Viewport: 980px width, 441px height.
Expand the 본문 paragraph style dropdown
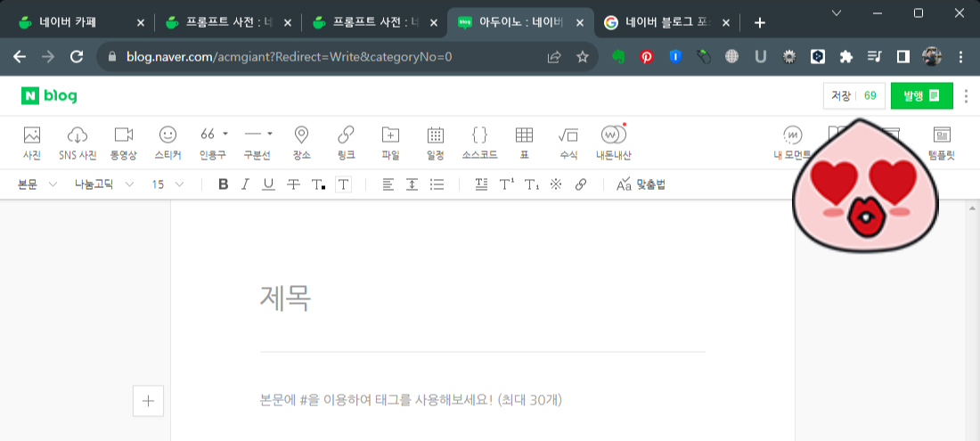37,184
